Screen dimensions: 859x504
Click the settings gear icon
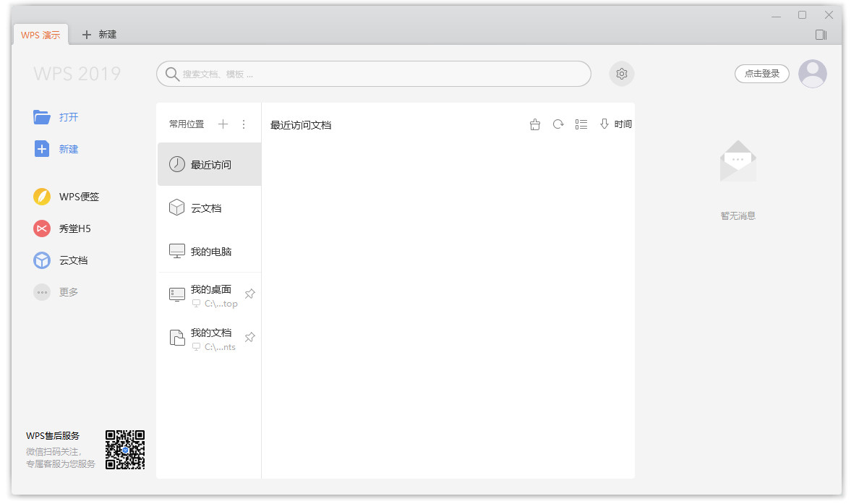[621, 74]
